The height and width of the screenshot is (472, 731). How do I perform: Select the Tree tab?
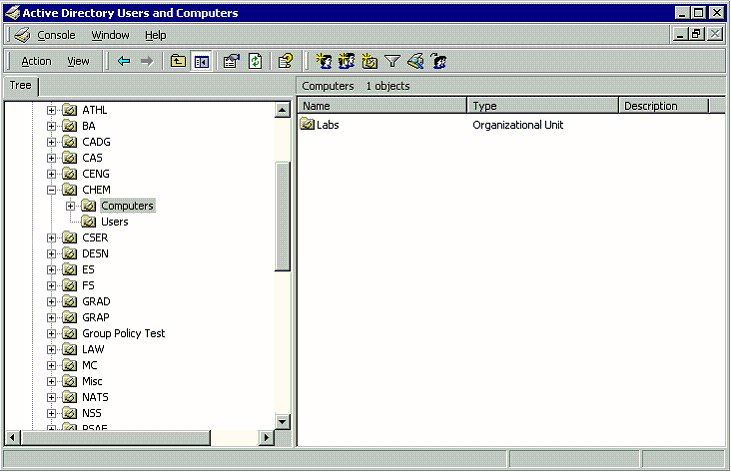21,86
